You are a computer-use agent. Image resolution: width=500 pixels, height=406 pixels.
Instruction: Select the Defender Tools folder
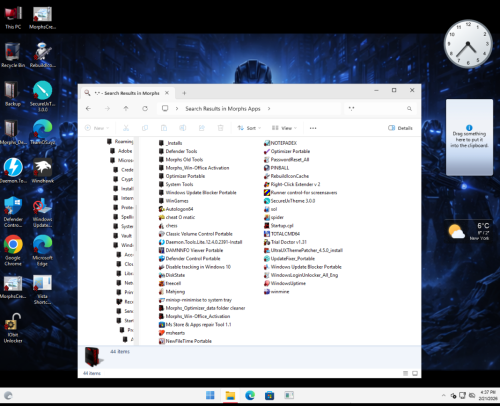coord(178,151)
